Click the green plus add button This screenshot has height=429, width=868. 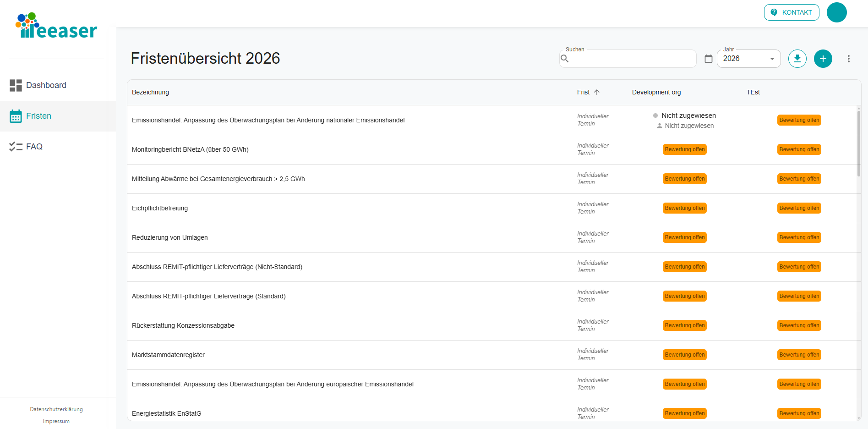pos(823,59)
